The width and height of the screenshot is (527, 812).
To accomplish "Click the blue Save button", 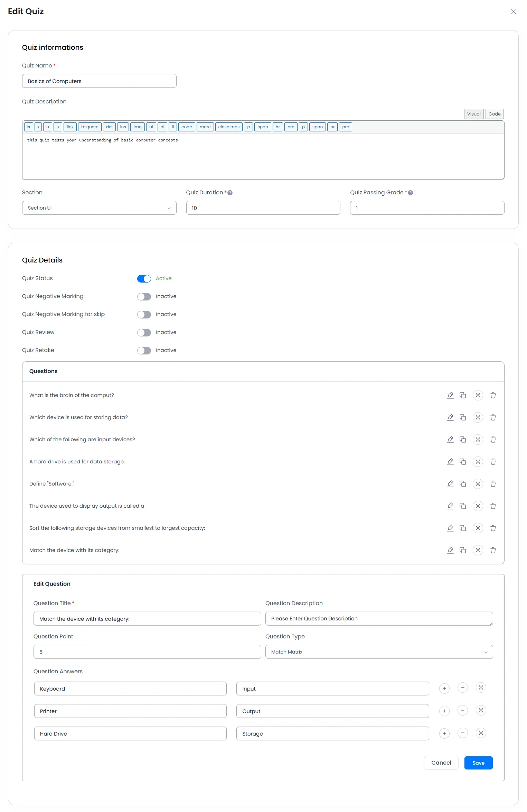I will [x=478, y=763].
